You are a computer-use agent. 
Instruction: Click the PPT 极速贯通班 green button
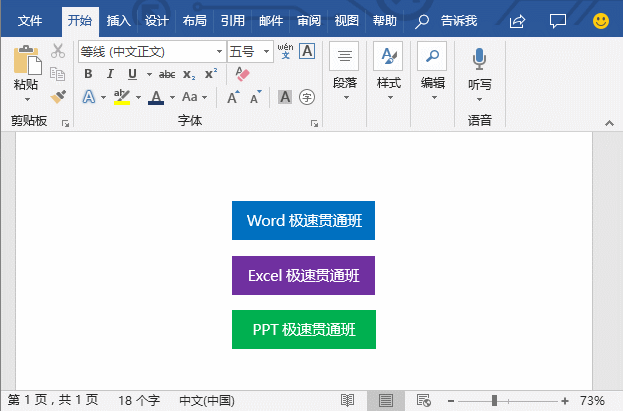pyautogui.click(x=303, y=329)
